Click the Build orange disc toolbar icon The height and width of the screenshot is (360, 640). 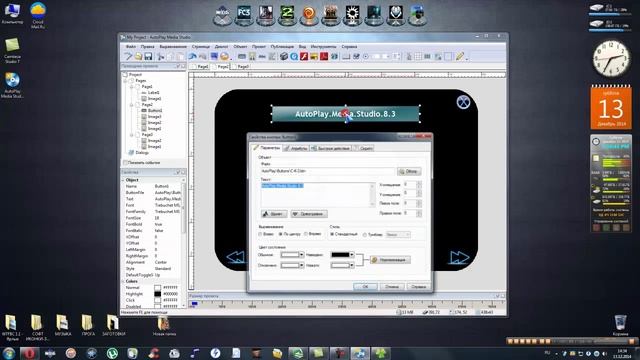click(x=224, y=56)
